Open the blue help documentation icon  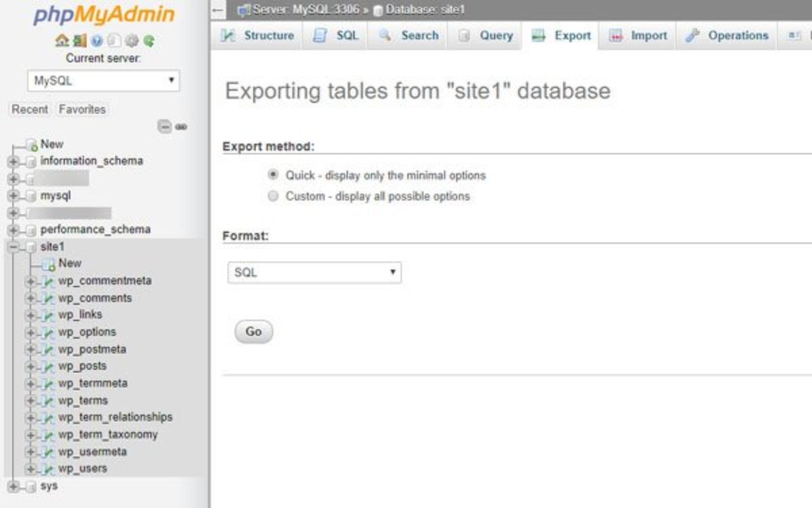(97, 41)
